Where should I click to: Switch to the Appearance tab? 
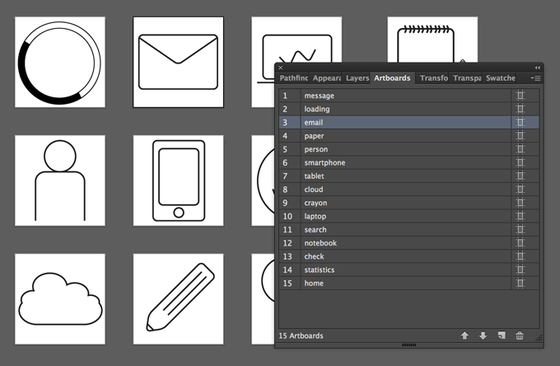pyautogui.click(x=326, y=78)
